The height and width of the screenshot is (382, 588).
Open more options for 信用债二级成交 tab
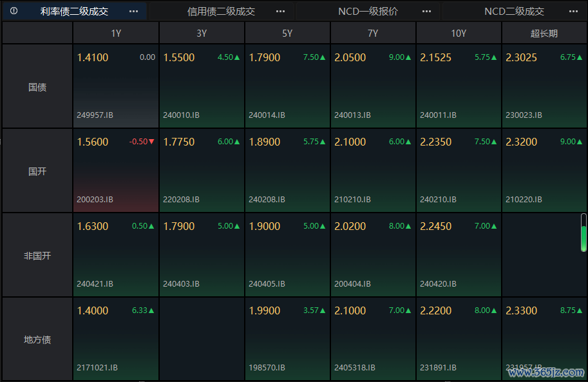(280, 11)
